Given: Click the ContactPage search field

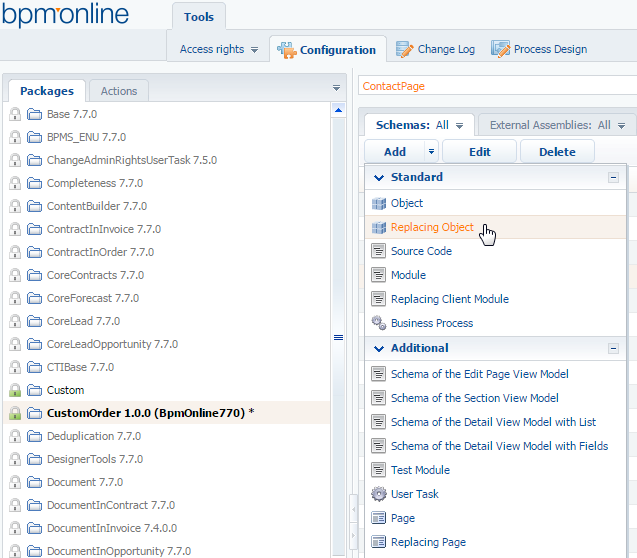Looking at the screenshot, I should [x=498, y=86].
